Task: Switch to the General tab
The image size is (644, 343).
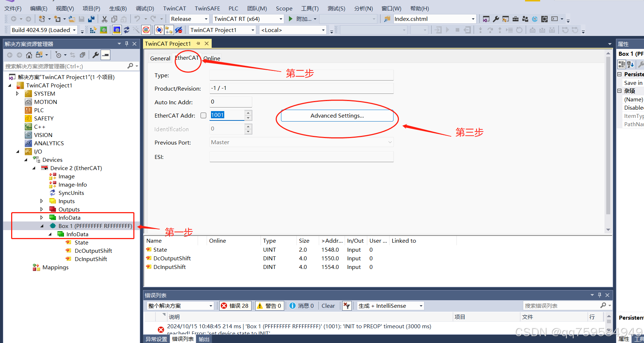Action: coord(160,58)
